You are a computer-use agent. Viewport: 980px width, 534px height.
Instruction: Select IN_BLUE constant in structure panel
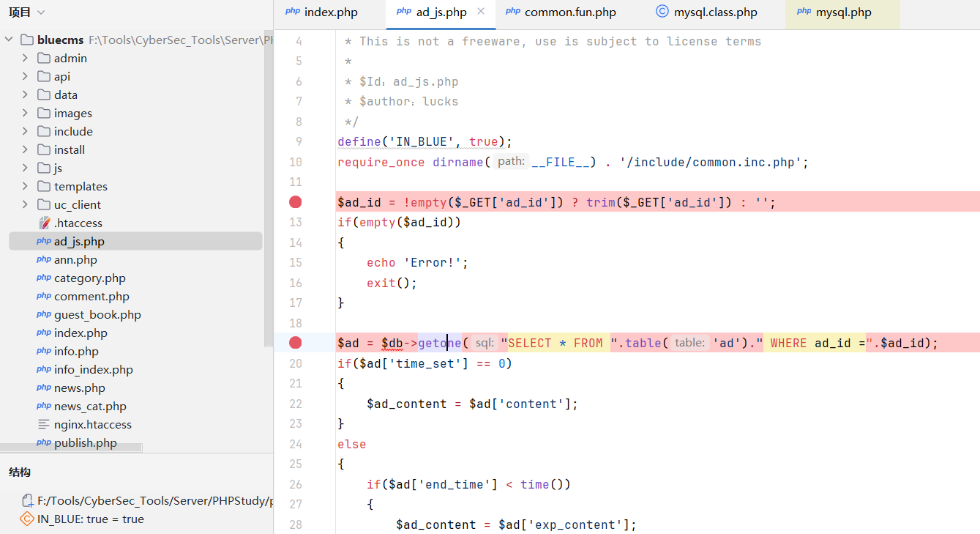(91, 519)
